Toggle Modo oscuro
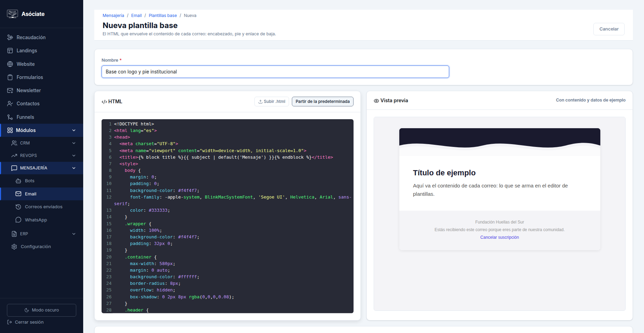This screenshot has width=644, height=333. [42, 310]
